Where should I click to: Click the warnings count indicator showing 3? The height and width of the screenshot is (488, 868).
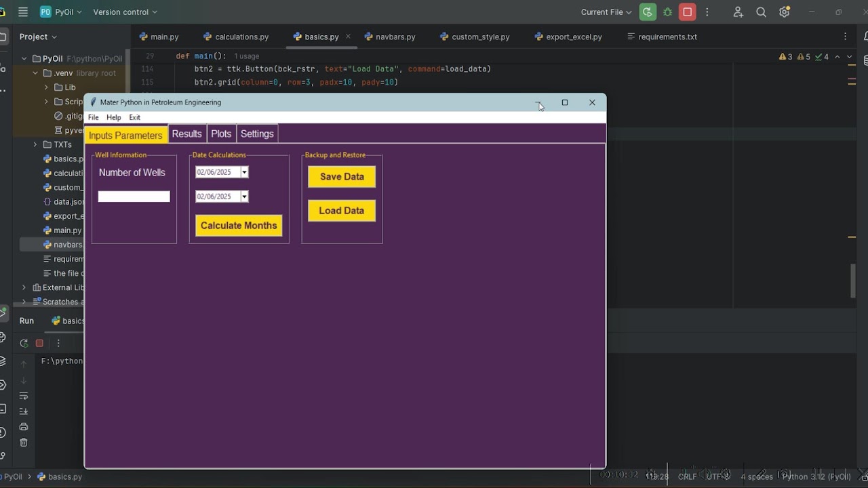pos(786,57)
